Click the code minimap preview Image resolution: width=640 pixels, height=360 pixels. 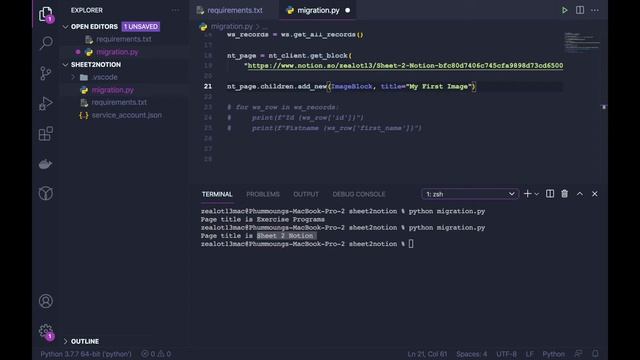(582, 42)
